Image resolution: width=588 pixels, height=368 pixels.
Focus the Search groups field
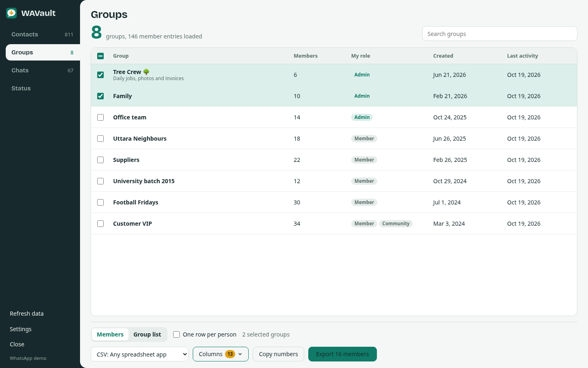(500, 34)
